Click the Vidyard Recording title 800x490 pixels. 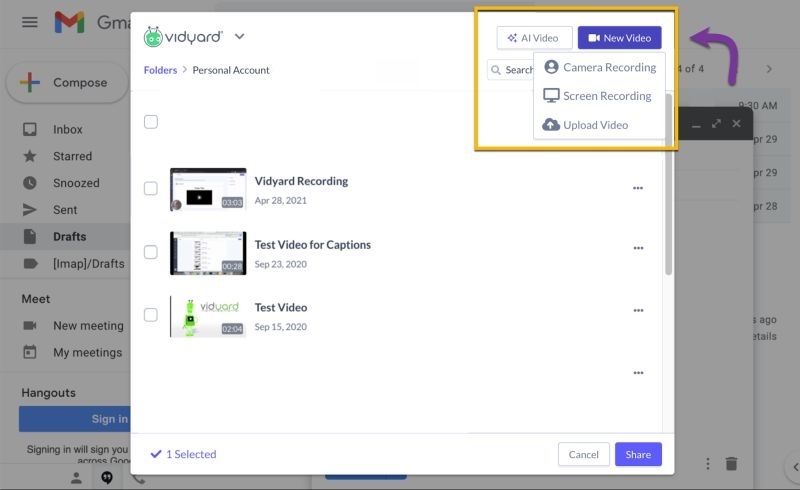coord(301,181)
